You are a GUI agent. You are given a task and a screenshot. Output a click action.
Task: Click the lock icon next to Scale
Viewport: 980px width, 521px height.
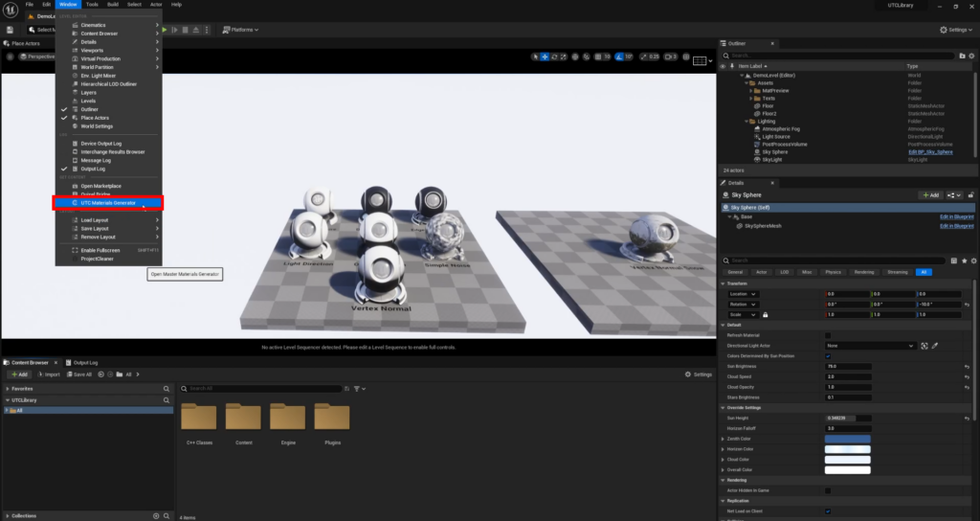[766, 315]
